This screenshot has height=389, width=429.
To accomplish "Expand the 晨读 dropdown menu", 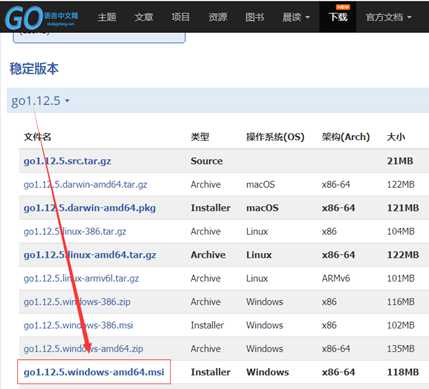I will pyautogui.click(x=296, y=17).
